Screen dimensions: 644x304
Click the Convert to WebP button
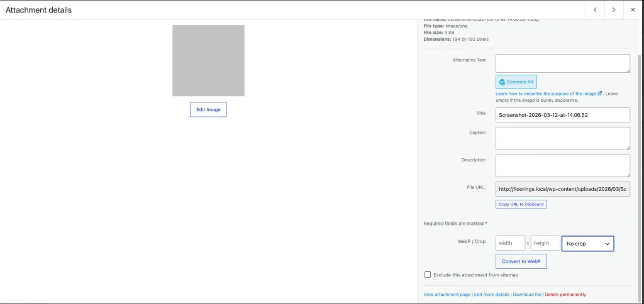[x=521, y=261]
